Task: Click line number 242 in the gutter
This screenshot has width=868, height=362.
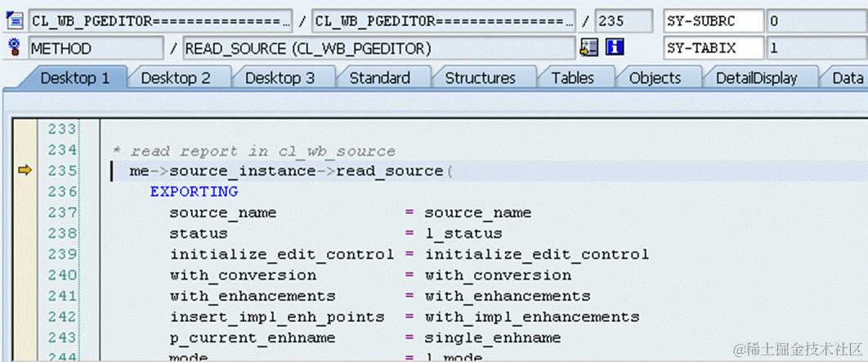Action: pyautogui.click(x=61, y=316)
